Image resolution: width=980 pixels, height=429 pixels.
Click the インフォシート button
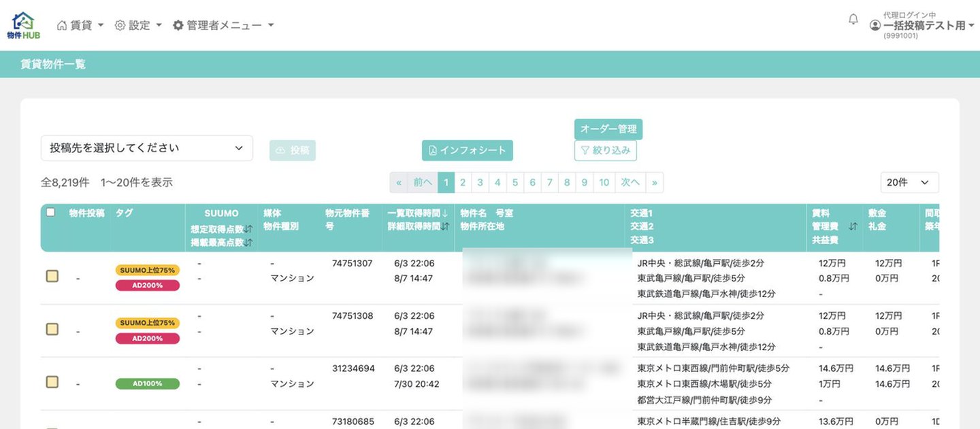click(x=468, y=150)
